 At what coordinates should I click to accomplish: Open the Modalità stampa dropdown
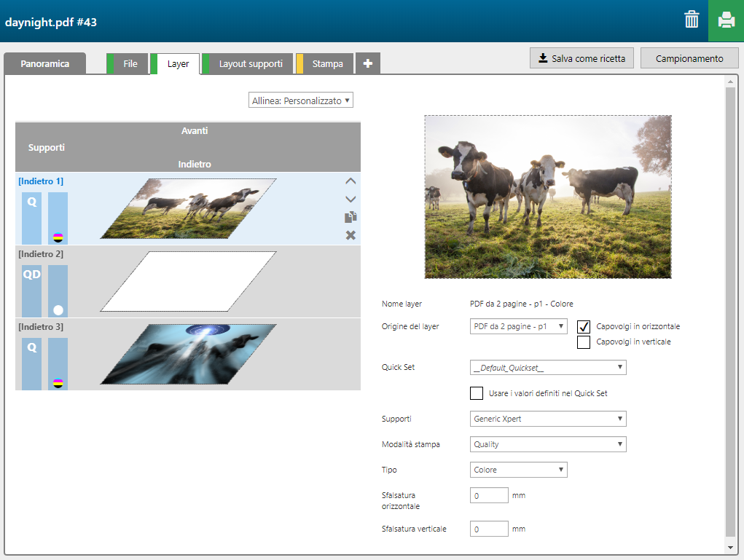[x=548, y=444]
